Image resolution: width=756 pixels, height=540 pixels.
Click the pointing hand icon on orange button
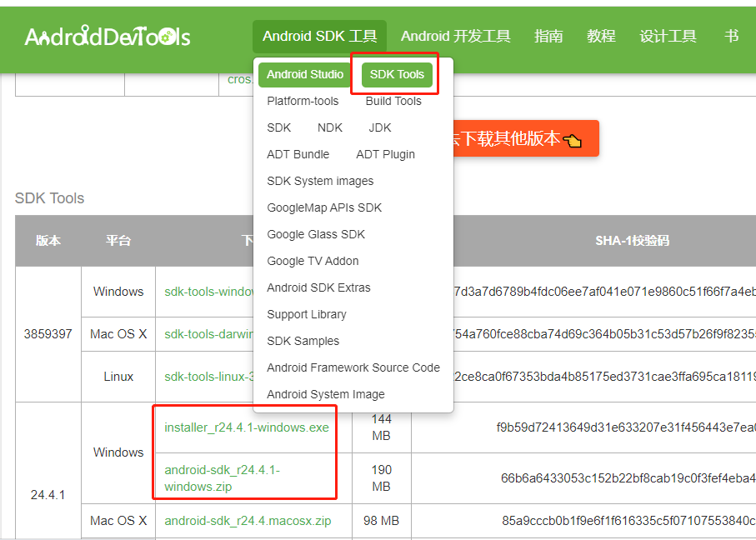tap(573, 141)
